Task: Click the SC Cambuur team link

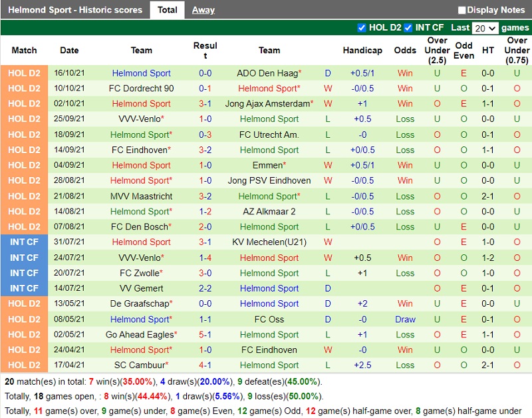Action: coord(142,365)
